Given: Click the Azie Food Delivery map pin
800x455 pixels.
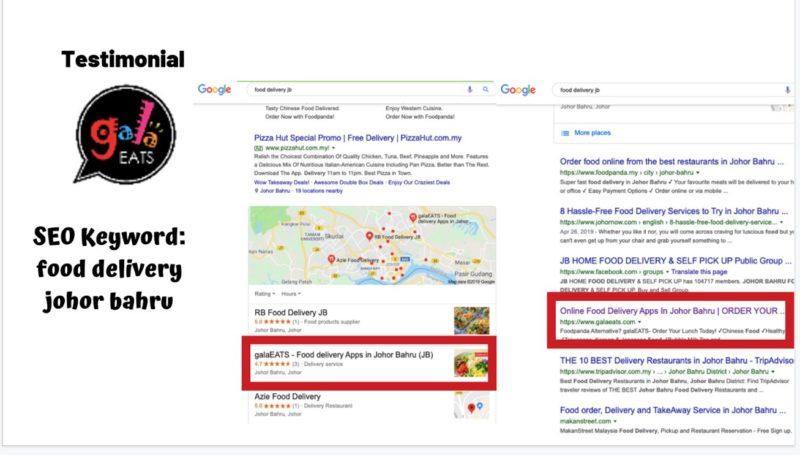Looking at the screenshot, I should point(331,259).
